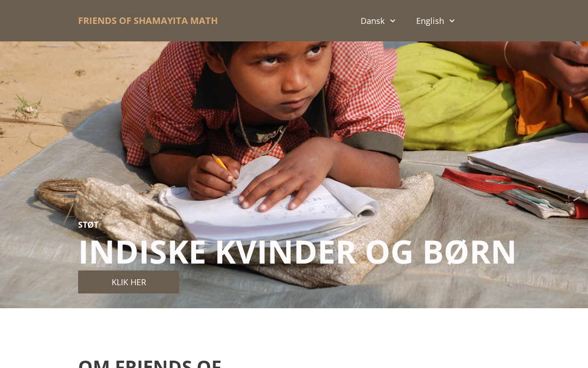Screen dimensions: 588x368
Task: Open the Friends of Shamayita Math homepage link
Action: [148, 21]
